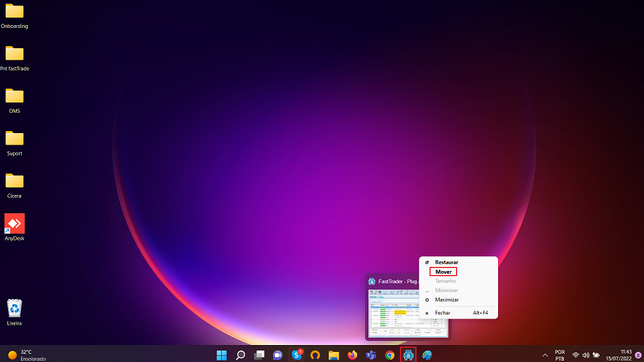Open Google Chrome from the taskbar
The height and width of the screenshot is (362, 644).
390,355
